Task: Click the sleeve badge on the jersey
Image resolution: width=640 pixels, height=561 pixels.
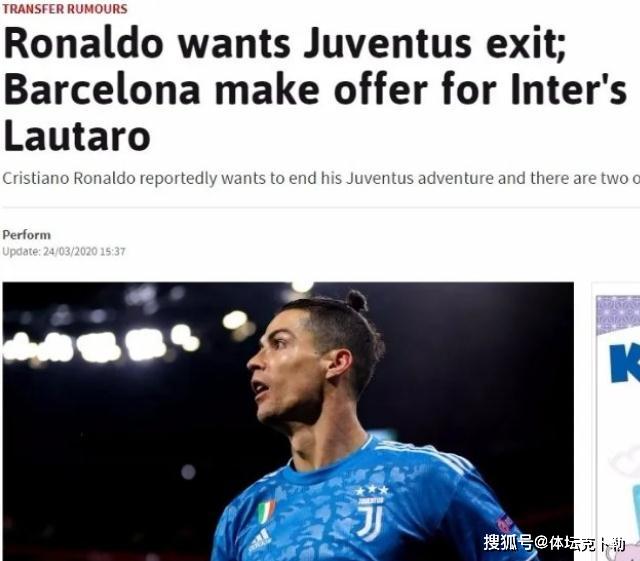Action: (x=506, y=523)
